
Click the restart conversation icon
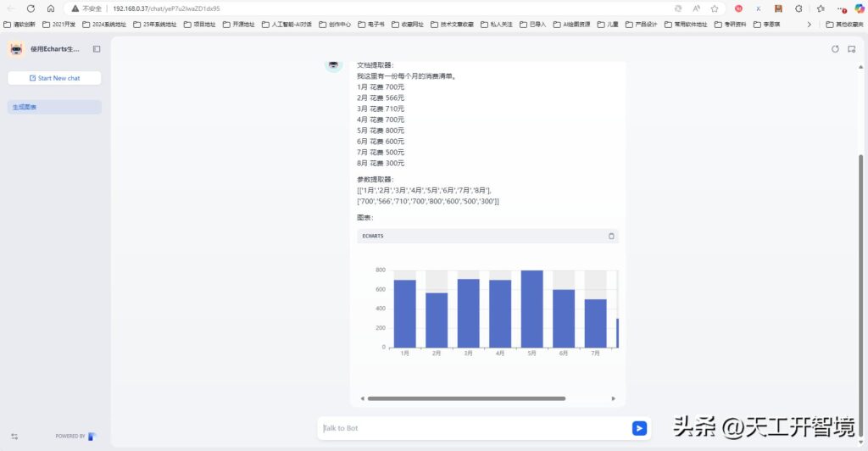coord(835,49)
